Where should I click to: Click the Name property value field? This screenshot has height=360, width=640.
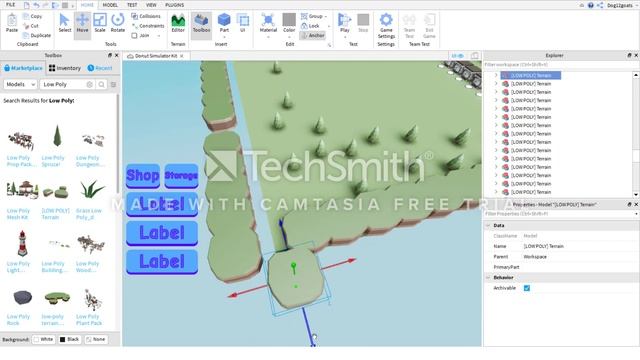tap(580, 246)
